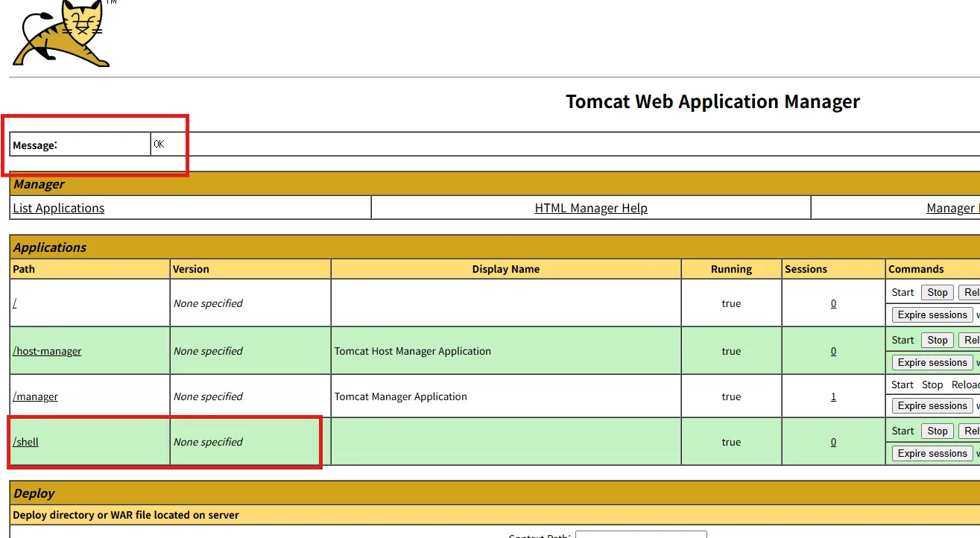
Task: Click the "Manager" section header
Action: point(39,184)
